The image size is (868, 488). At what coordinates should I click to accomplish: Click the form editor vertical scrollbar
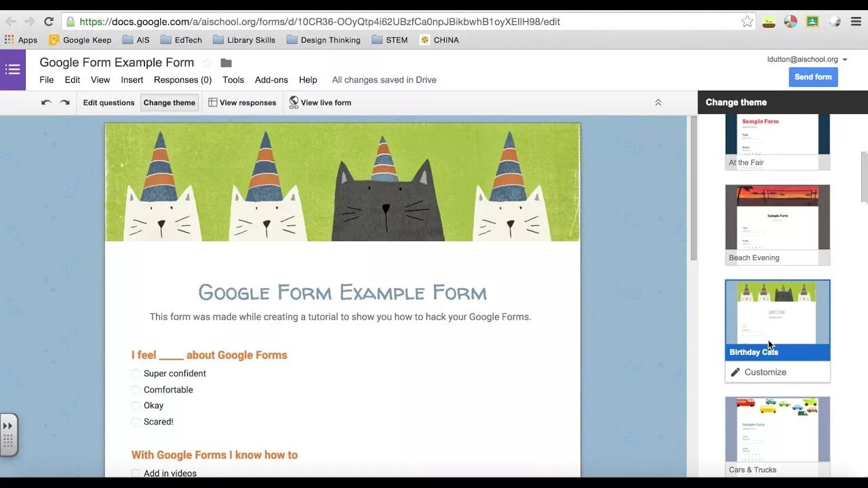693,188
